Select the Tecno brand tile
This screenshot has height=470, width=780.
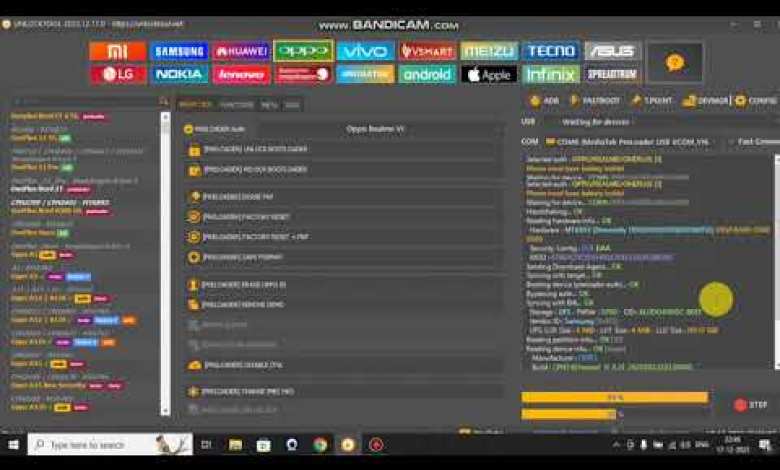551,51
